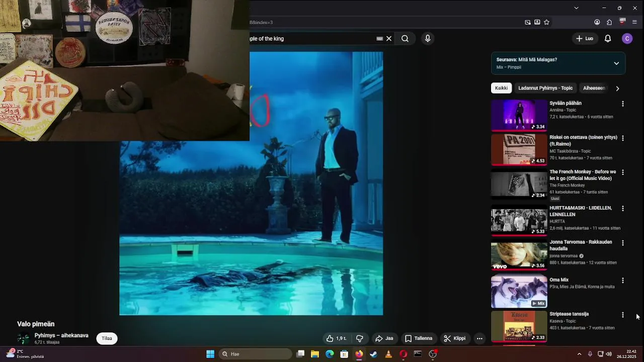Open Steam from taskbar
This screenshot has height=362, width=644.
tap(373, 354)
